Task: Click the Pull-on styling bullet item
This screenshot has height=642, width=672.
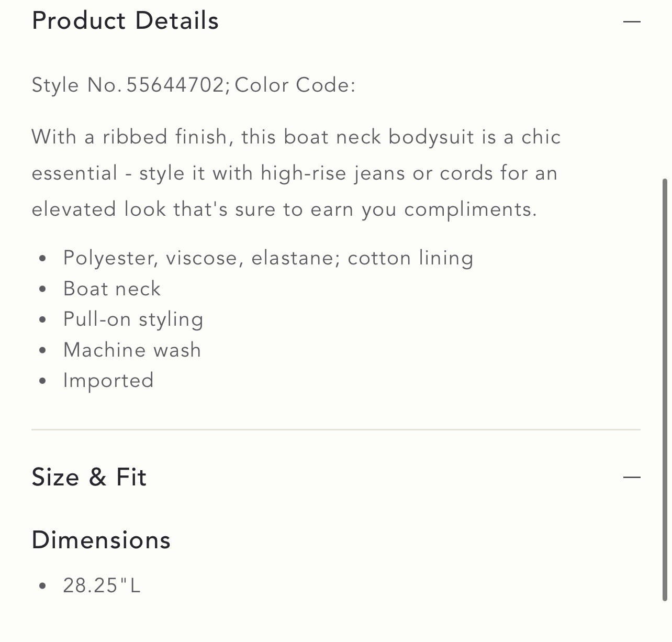Action: click(x=133, y=319)
